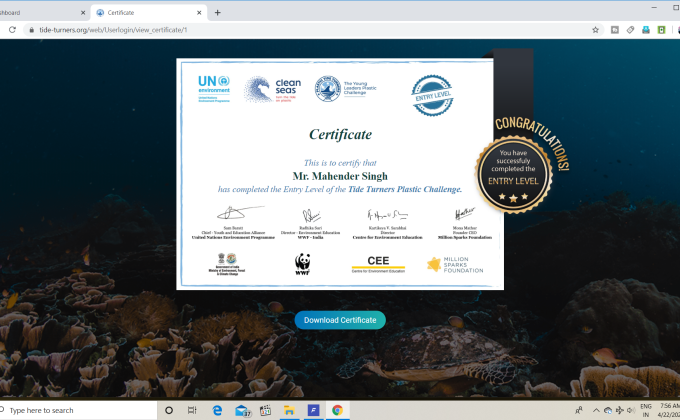Open the network icon in the system tray

click(620, 410)
